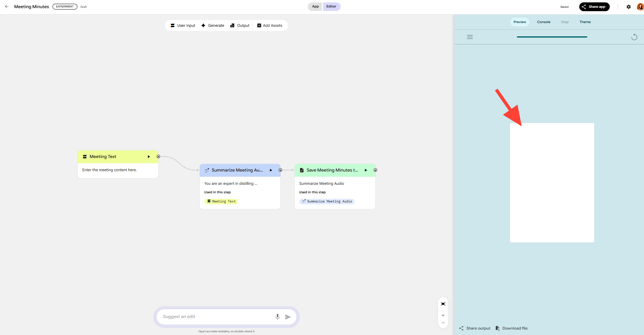This screenshot has height=335, width=644.
Task: Click the Suggest an edit input field
Action: pos(217,317)
